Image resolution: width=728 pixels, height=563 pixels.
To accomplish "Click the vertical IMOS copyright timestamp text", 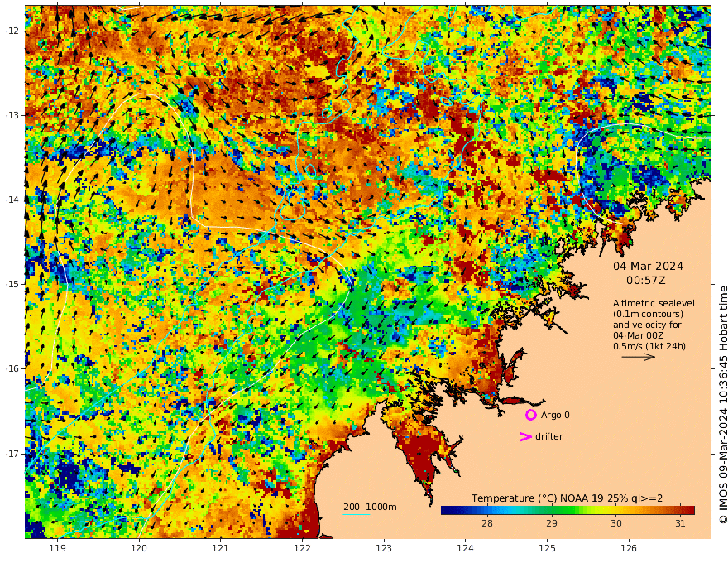I will coord(723,405).
